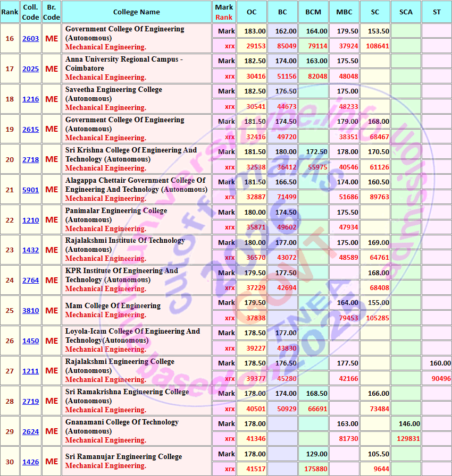Select Sri Ramanujar Engineering College name
Image resolution: width=452 pixels, height=476 pixels.
point(123,456)
